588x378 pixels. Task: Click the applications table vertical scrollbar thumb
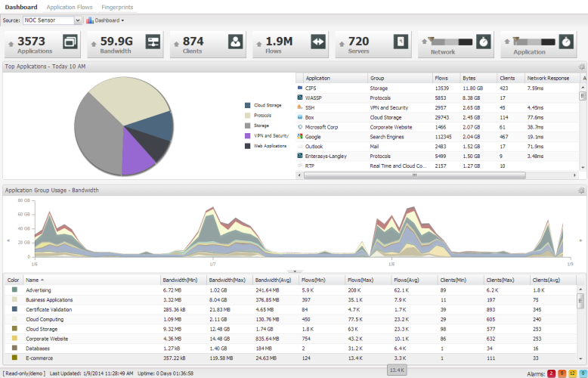coord(583,96)
